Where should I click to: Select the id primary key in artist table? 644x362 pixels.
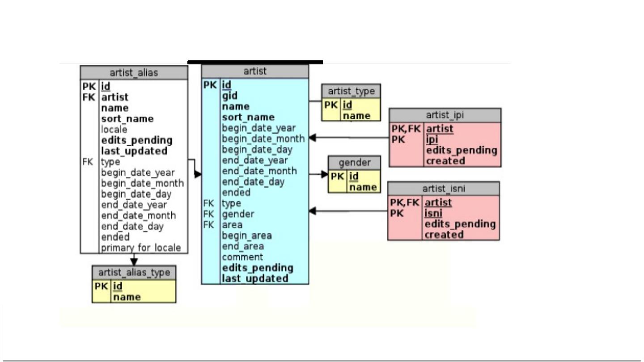226,85
